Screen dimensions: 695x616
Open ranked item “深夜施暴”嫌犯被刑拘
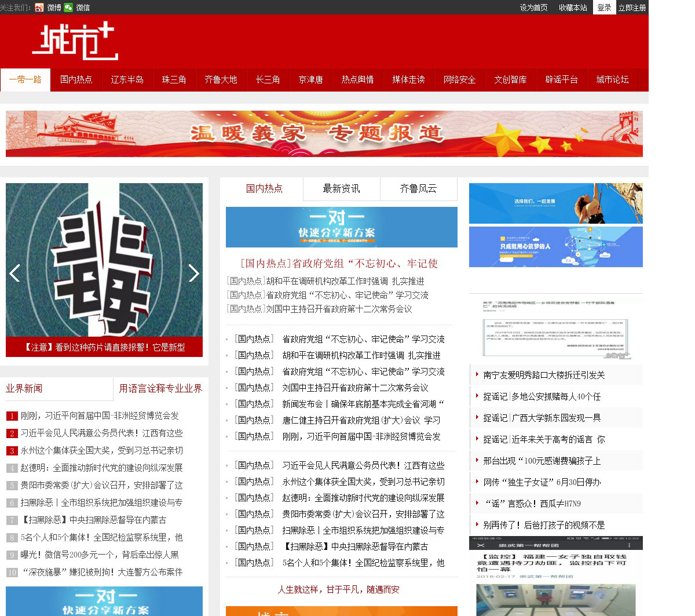click(x=102, y=573)
